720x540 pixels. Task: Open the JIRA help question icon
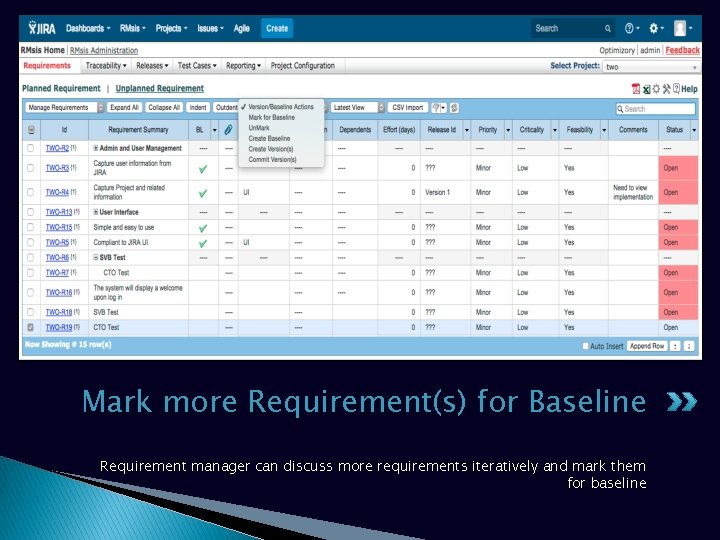coord(629,28)
